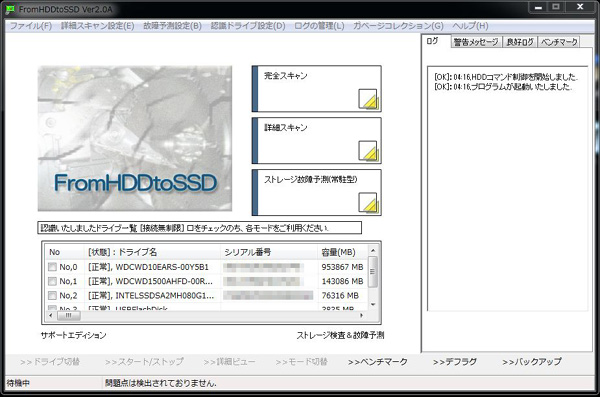Click the yellow icon in 完全スキャン panel

tap(368, 99)
